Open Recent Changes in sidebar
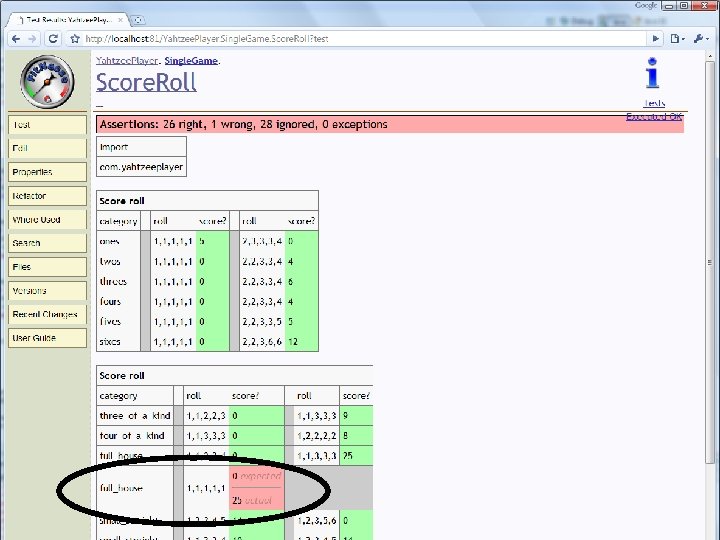Viewport: 720px width, 540px height. [47, 315]
